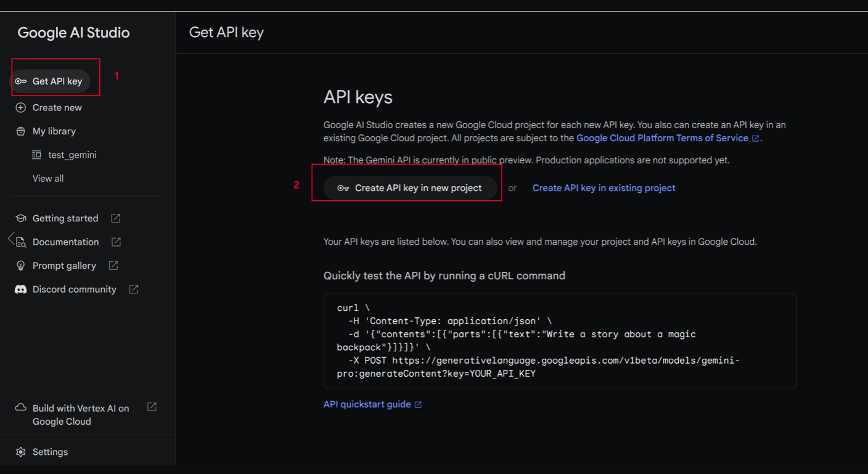Click the test_gemini prompt icon
868x474 pixels.
pos(37,155)
